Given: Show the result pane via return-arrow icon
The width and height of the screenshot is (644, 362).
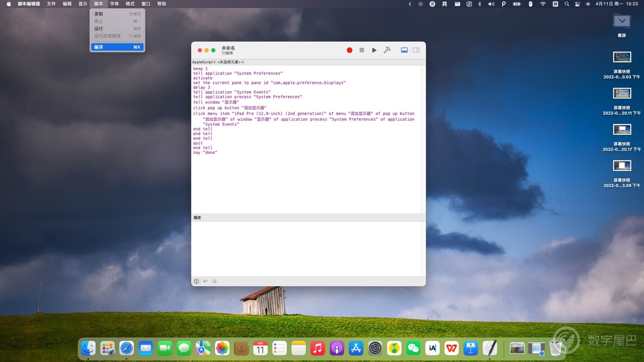Looking at the screenshot, I should 205,281.
